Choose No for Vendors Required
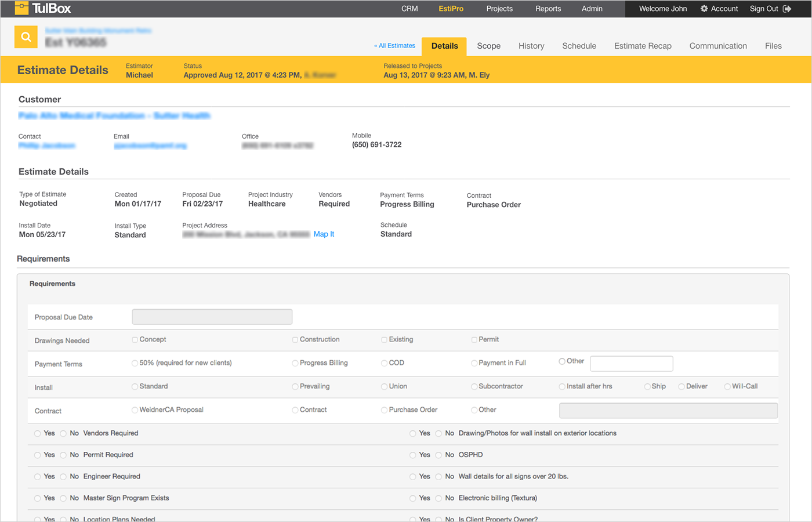Image resolution: width=812 pixels, height=522 pixels. pyautogui.click(x=64, y=433)
